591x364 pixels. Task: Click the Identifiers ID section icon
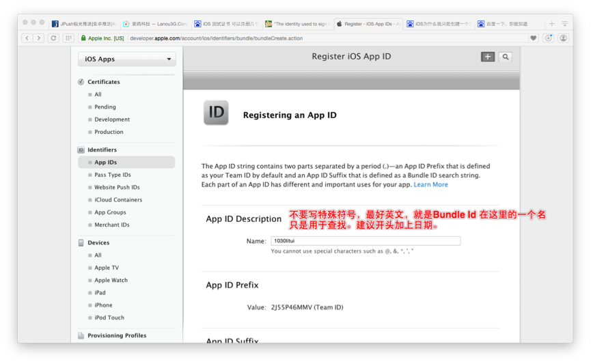pyautogui.click(x=81, y=150)
